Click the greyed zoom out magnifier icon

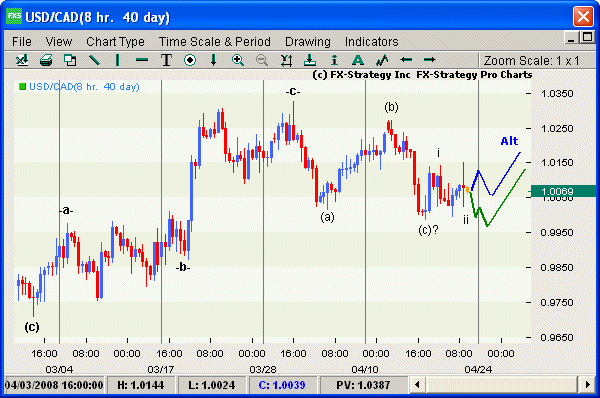[262, 60]
